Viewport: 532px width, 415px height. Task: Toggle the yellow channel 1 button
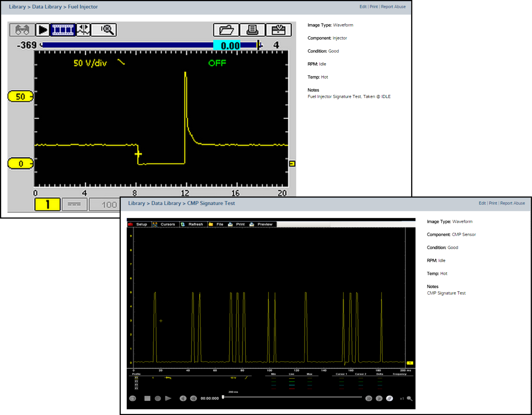tap(47, 205)
